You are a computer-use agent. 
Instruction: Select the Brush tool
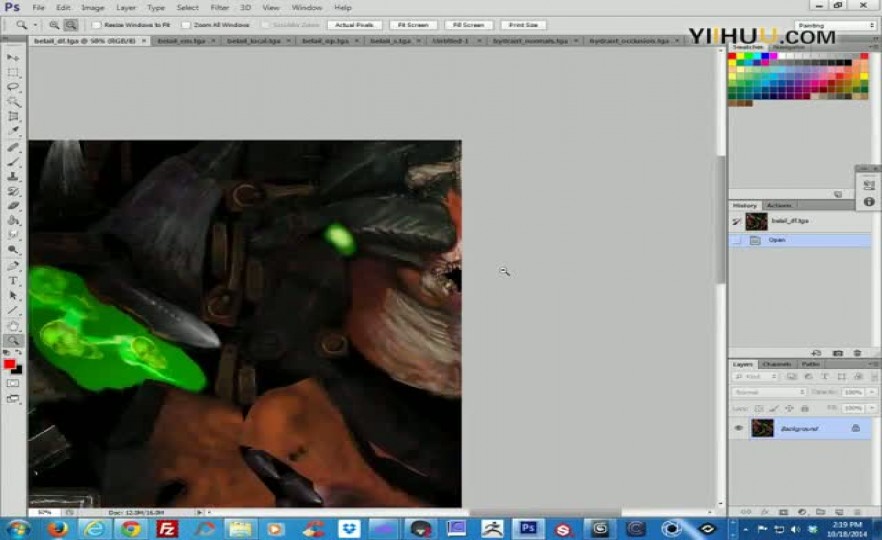[x=13, y=162]
